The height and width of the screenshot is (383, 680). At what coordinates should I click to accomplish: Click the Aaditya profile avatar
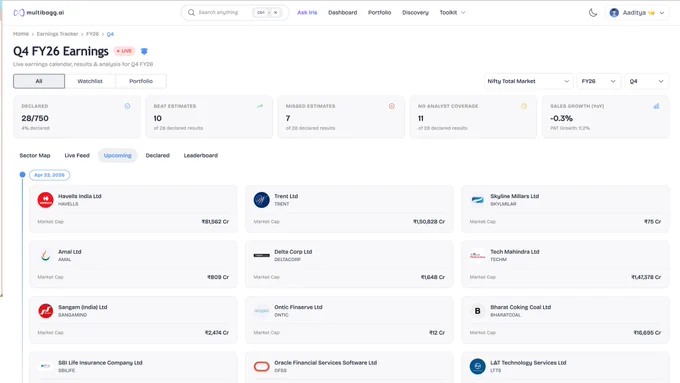(x=614, y=13)
